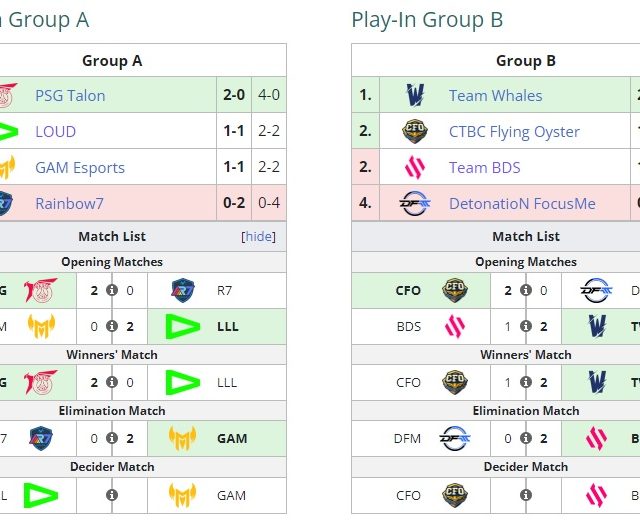
Task: Open info for Group A Decider Match
Action: pos(112,495)
